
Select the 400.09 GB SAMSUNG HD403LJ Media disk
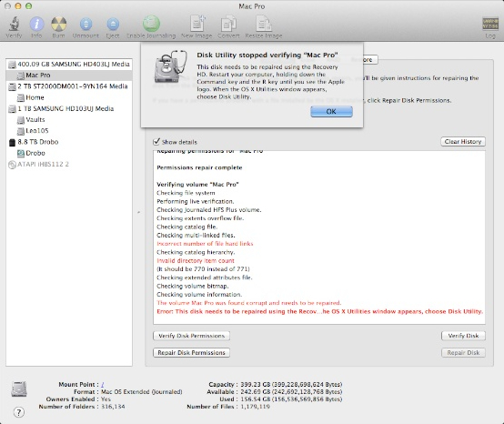(x=69, y=65)
